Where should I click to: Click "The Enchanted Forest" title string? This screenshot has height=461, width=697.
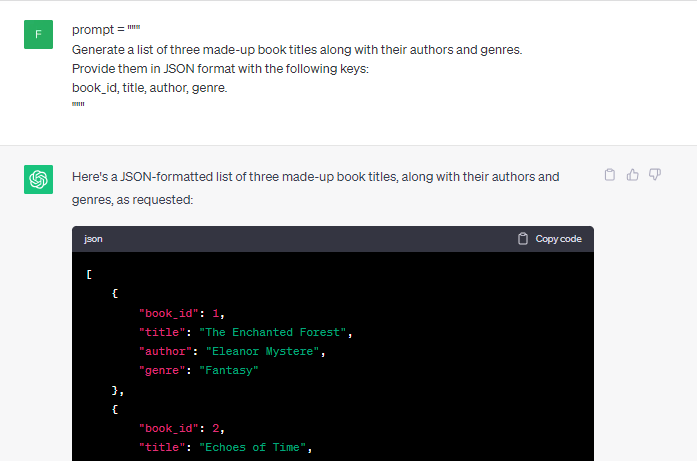(x=275, y=332)
